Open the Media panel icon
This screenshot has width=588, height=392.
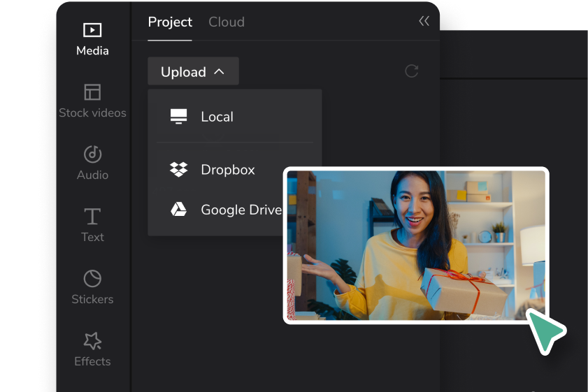(92, 30)
